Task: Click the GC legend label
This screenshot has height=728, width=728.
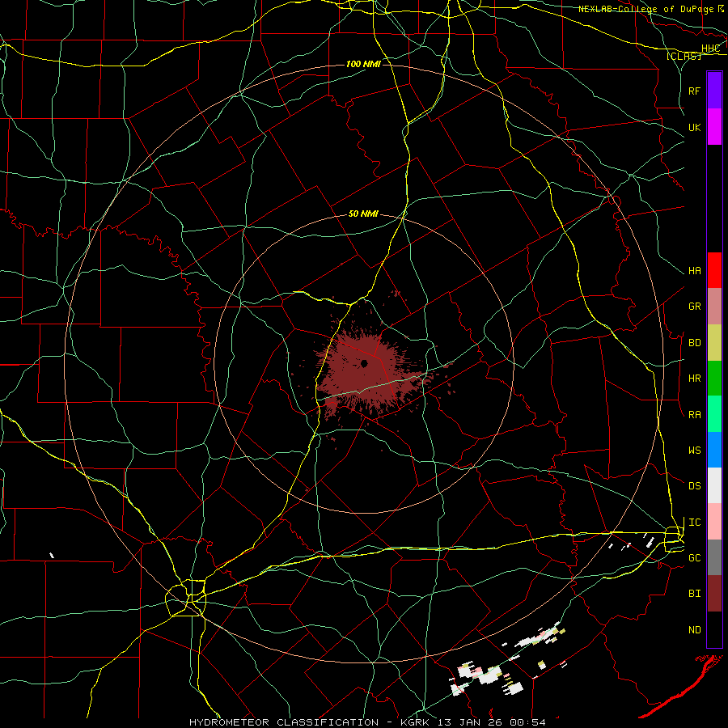Action: [x=694, y=558]
